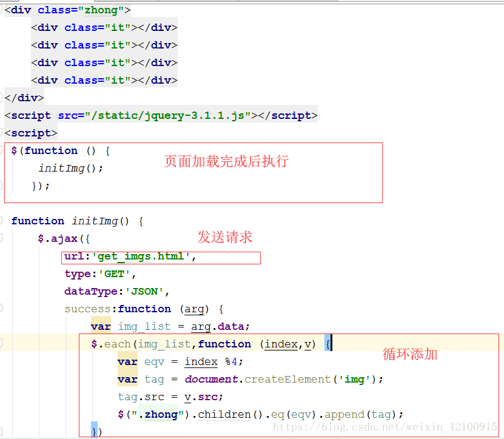Click the "});" closing line of document ready
This screenshot has height=439, width=504.
point(41,186)
